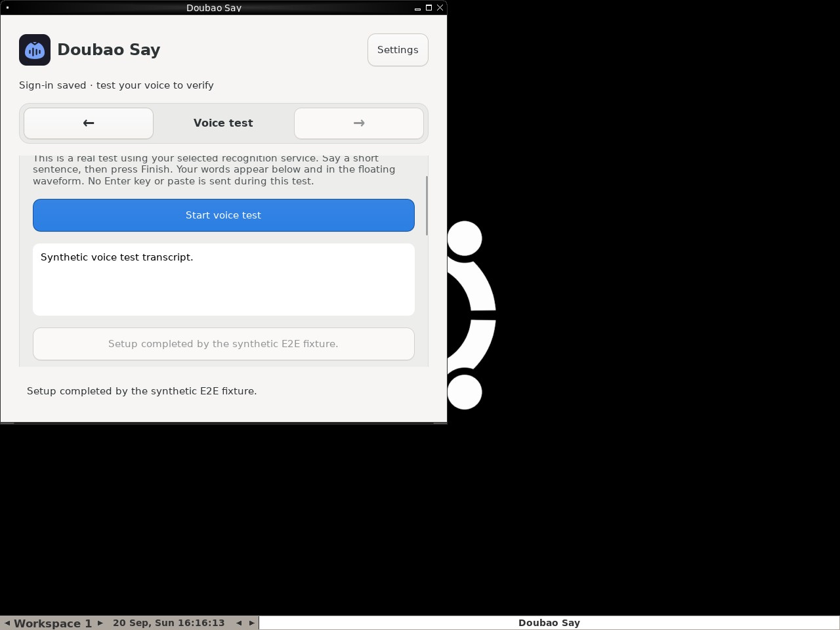Maximize the Doubao Say window

[x=429, y=8]
